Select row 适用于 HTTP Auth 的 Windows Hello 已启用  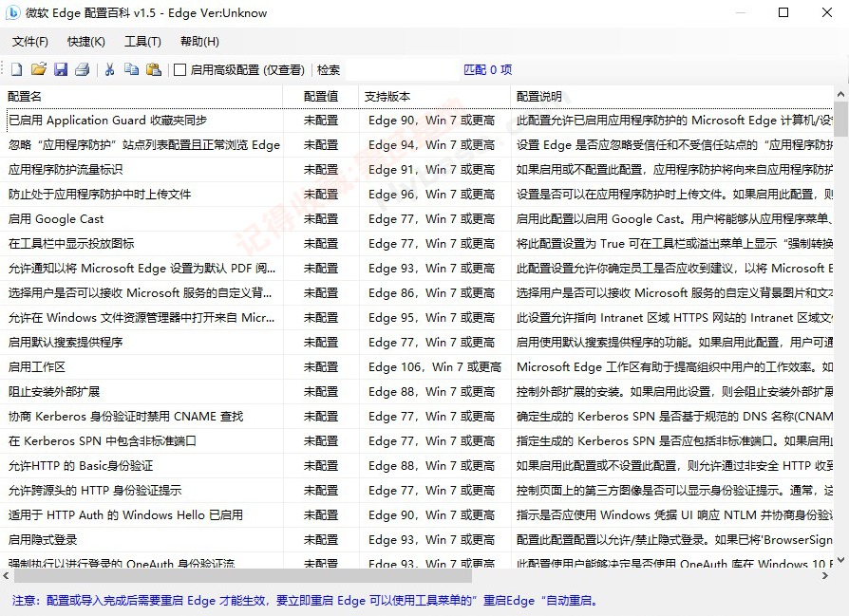coord(416,515)
